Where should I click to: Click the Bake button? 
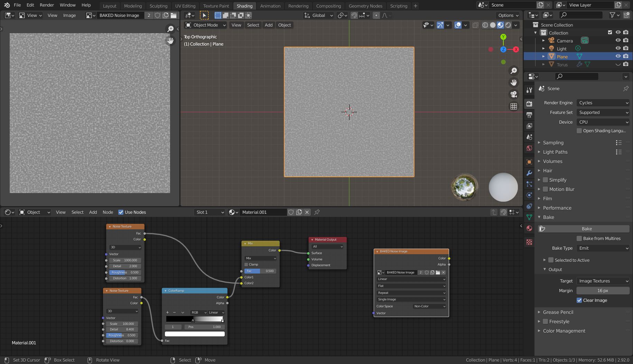pyautogui.click(x=584, y=229)
